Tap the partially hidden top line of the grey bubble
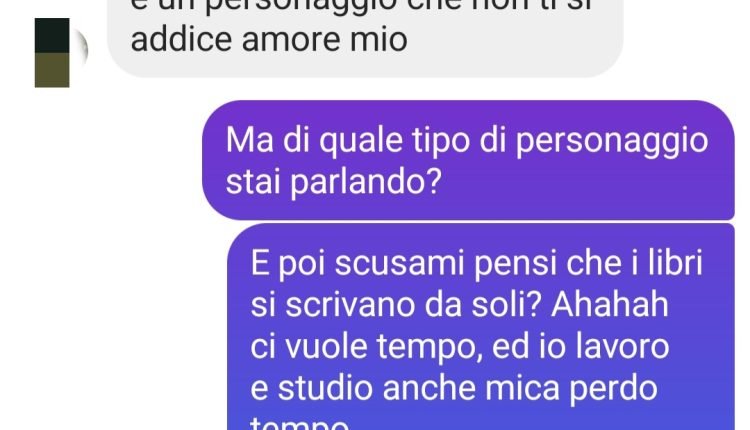This screenshot has width=750, height=430. pos(362,6)
